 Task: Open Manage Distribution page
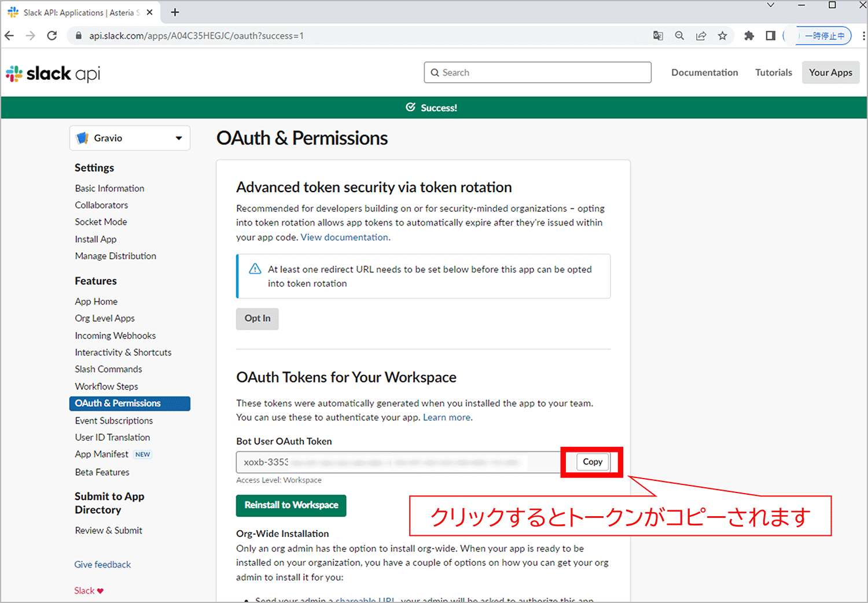click(115, 256)
